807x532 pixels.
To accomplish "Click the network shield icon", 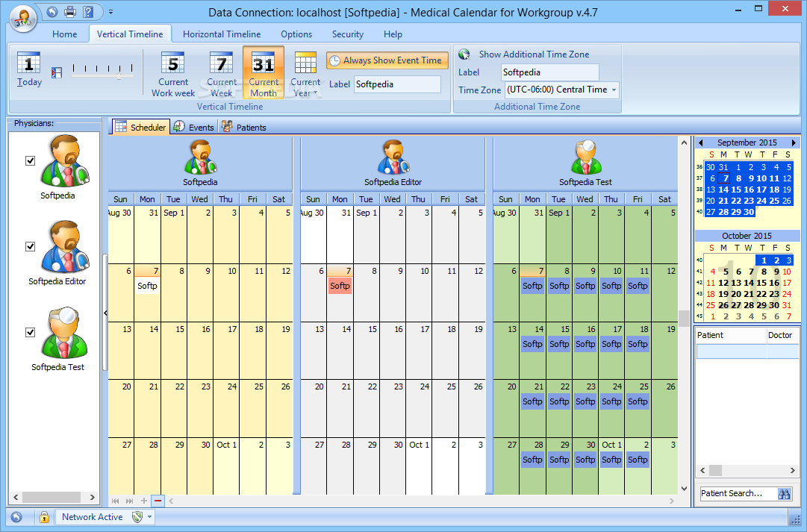I will tap(137, 517).
